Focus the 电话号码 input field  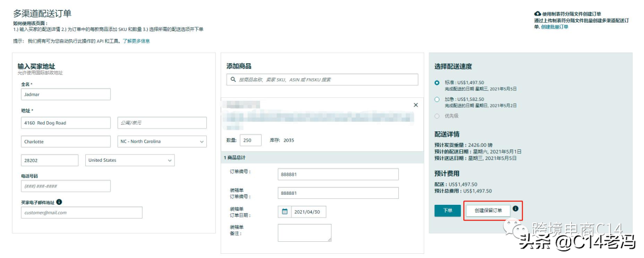65,186
